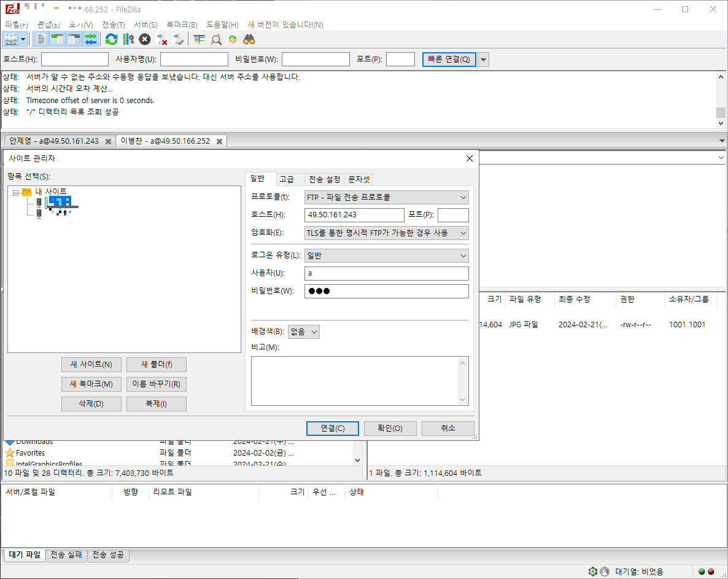Cancel current operation toolbar icon

[145, 39]
